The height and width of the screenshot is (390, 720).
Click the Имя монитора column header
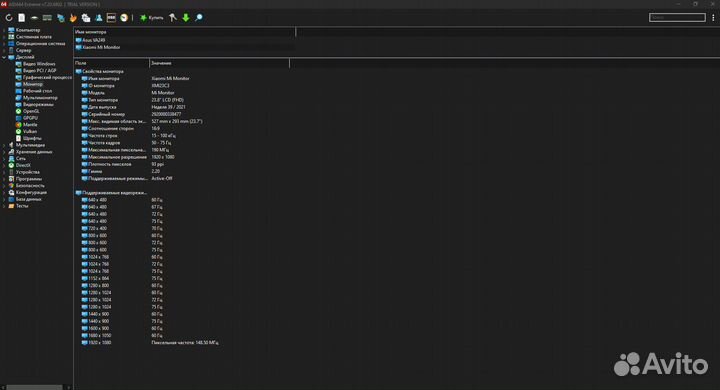(184, 32)
